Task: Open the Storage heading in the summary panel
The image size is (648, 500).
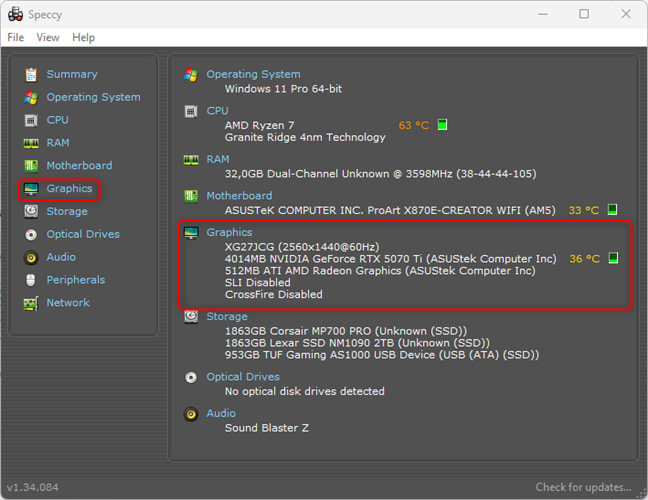Action: pos(227,316)
